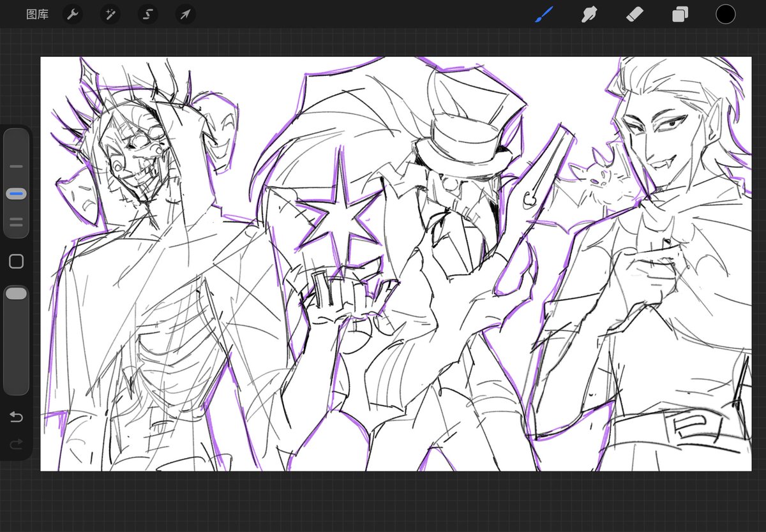Open the Actions menu with the wrench icon
This screenshot has width=766, height=532.
coord(72,14)
